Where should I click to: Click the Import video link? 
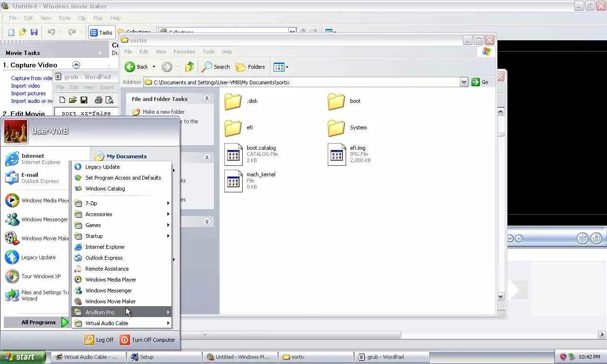click(26, 86)
